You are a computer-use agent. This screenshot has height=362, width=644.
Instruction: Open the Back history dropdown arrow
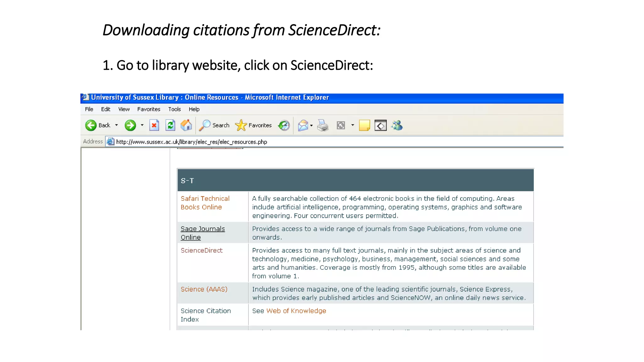116,125
